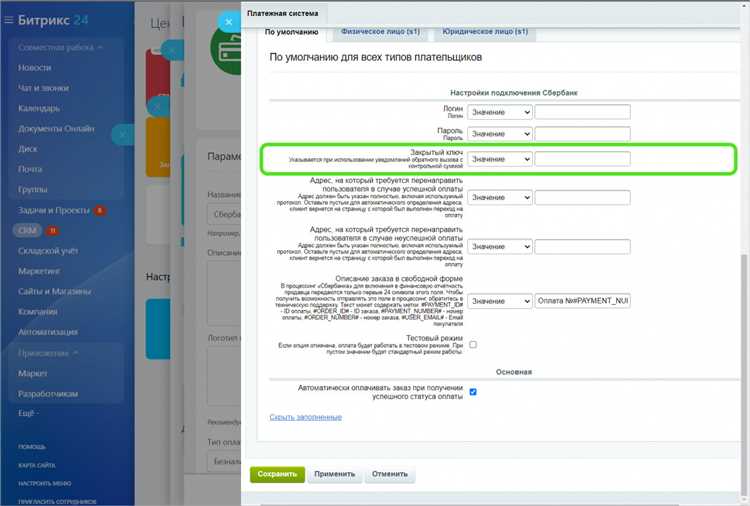Viewport: 750px width, 506px height.
Task: Click the Закрытый ключ input field
Action: [x=582, y=159]
